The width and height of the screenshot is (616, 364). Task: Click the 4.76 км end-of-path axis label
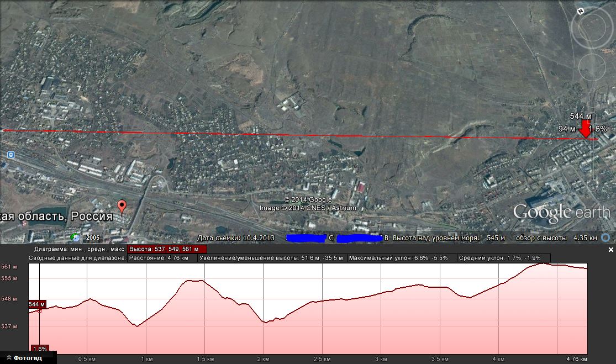(x=577, y=359)
